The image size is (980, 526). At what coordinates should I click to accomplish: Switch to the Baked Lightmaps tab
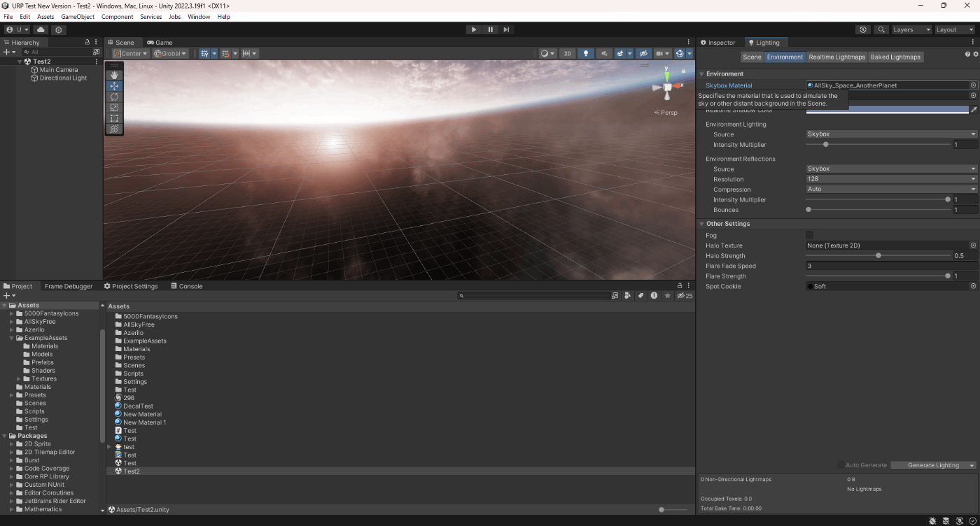tap(895, 57)
